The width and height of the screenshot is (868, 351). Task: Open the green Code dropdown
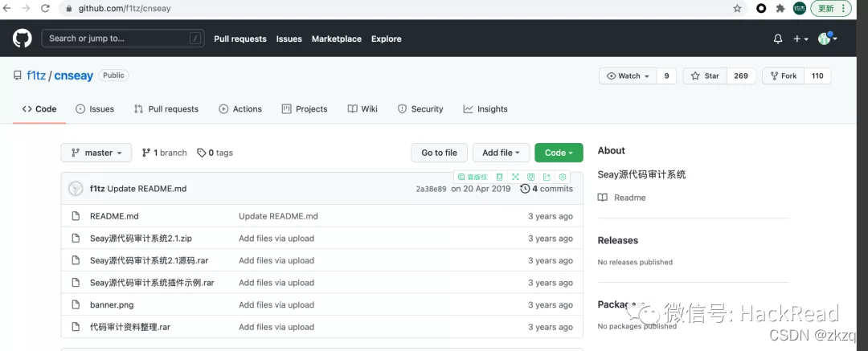tap(559, 153)
